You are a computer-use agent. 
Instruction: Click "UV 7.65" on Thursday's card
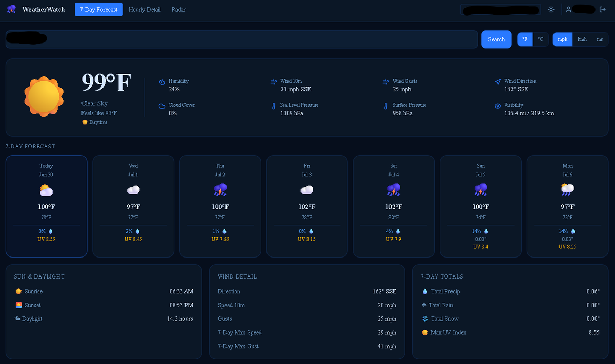point(220,239)
